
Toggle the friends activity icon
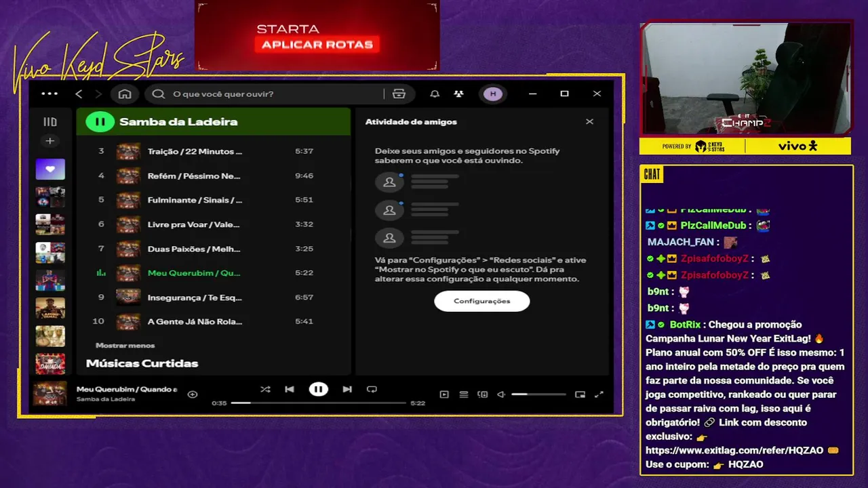tap(459, 94)
